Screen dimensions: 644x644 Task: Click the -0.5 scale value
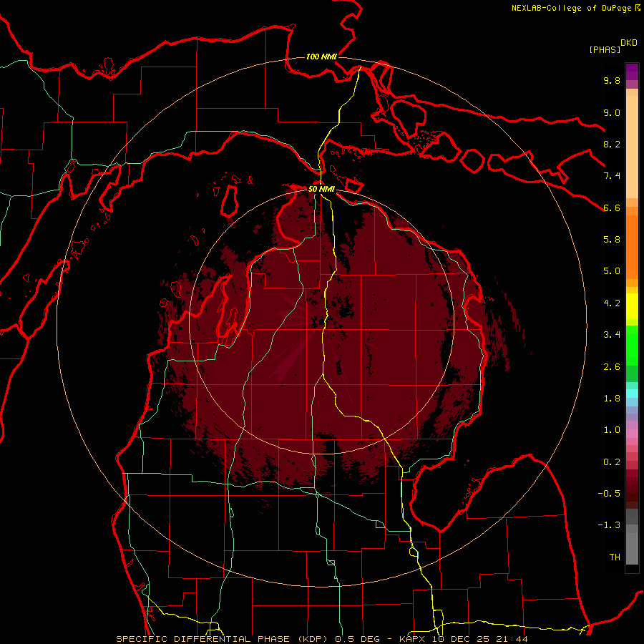(x=609, y=494)
